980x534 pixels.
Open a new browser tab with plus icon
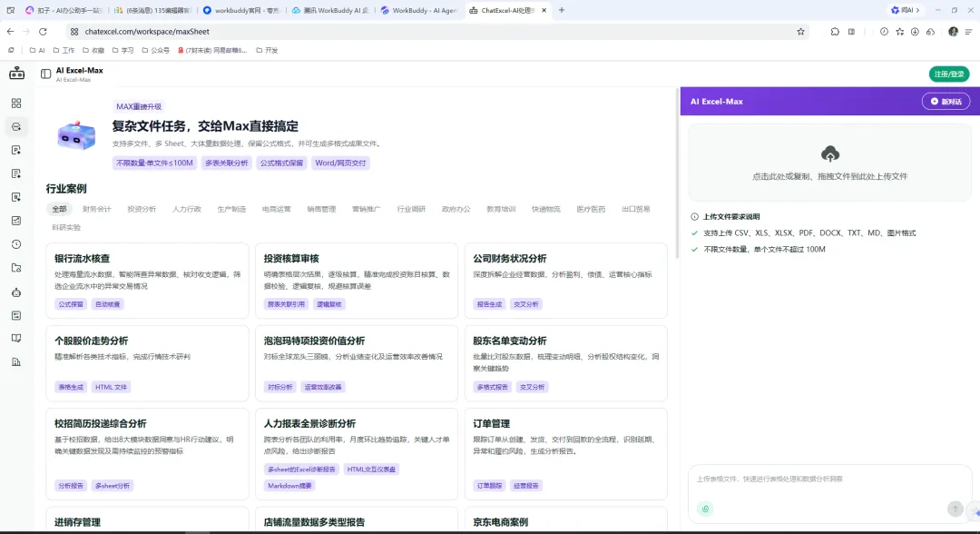point(562,10)
